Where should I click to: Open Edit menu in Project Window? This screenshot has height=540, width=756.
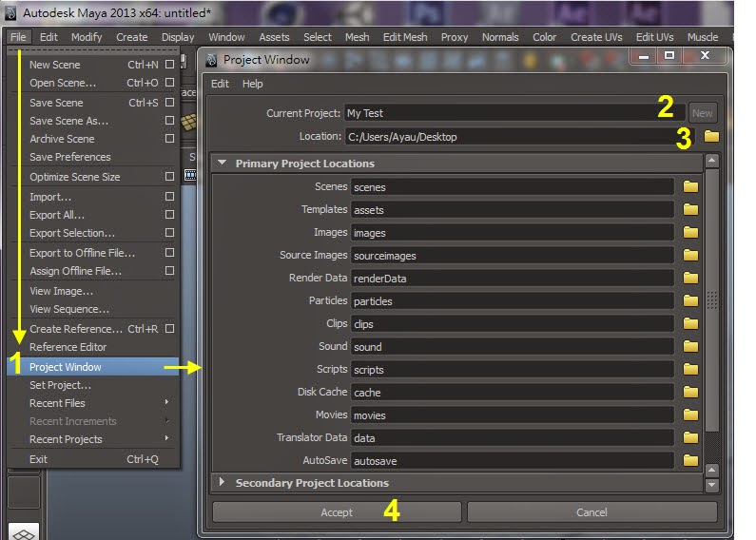click(x=220, y=84)
